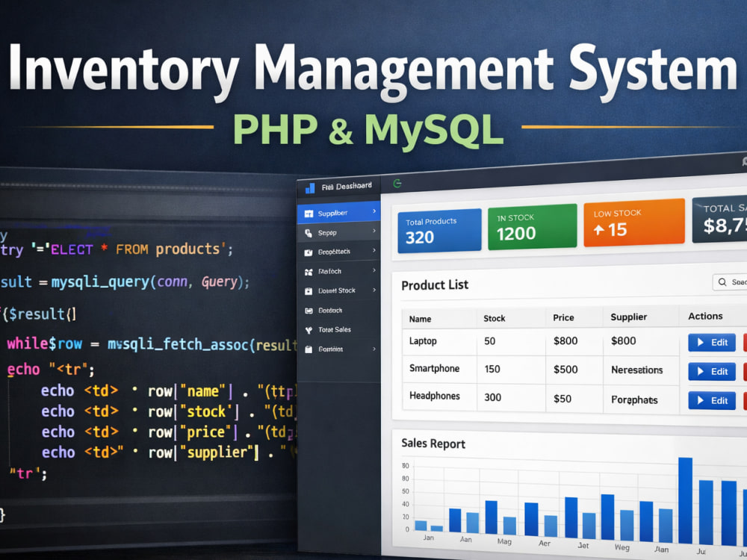Click the Product List search field

729,282
